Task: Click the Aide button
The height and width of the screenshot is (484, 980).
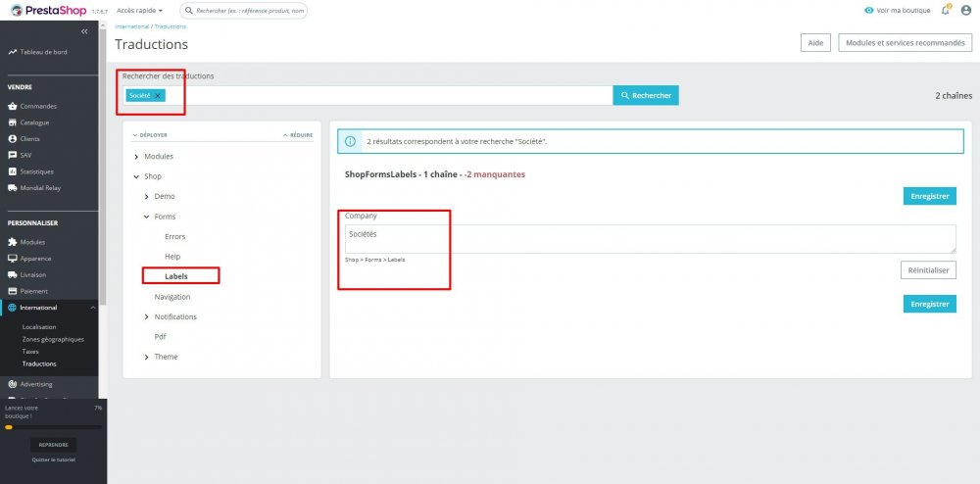Action: (x=815, y=43)
